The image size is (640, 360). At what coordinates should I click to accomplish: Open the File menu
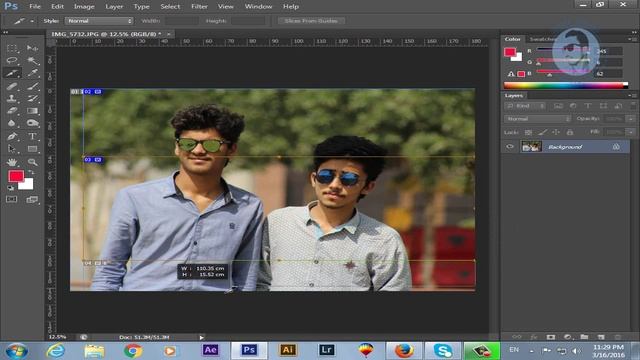[35, 7]
